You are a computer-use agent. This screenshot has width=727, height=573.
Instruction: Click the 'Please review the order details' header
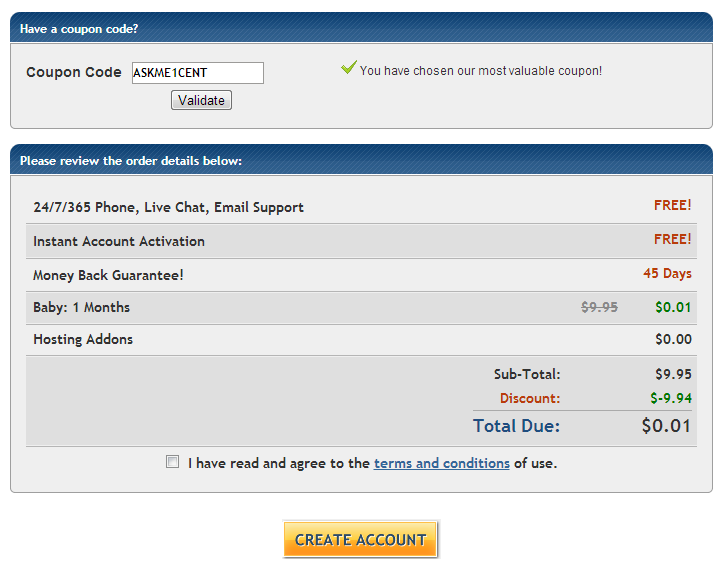pos(131,160)
